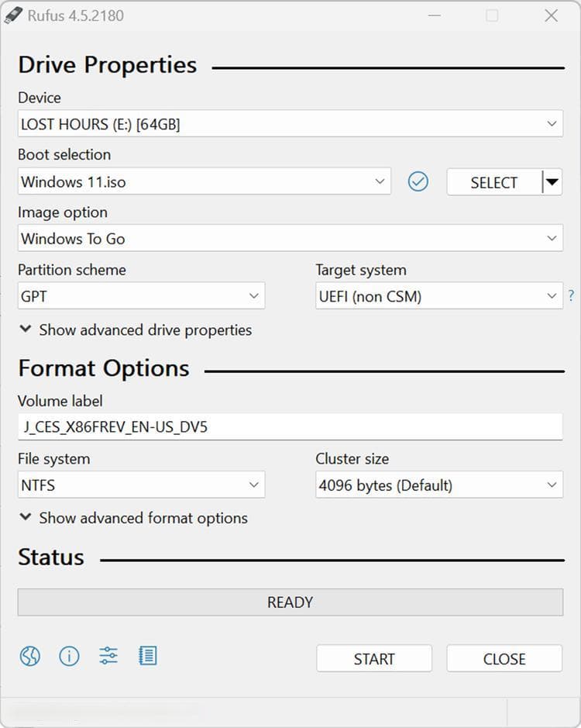Click the Target system help question mark
Viewport: 581px width, 728px height.
tap(571, 295)
